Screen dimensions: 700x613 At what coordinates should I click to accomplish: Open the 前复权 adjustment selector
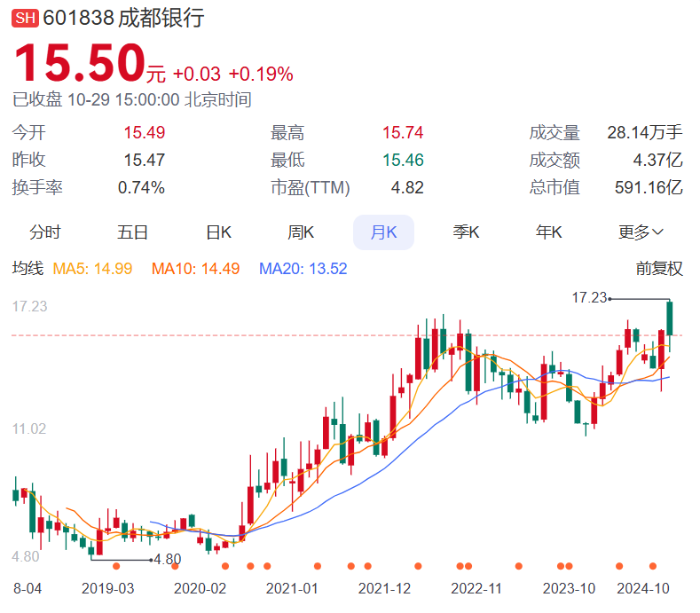click(x=659, y=268)
